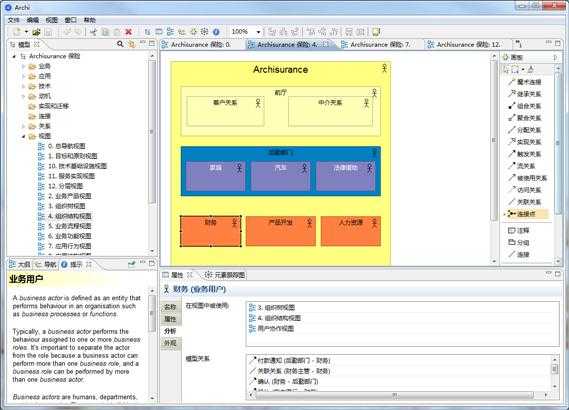The width and height of the screenshot is (569, 410).
Task: Expand the 关系 folder
Action: coord(23,126)
